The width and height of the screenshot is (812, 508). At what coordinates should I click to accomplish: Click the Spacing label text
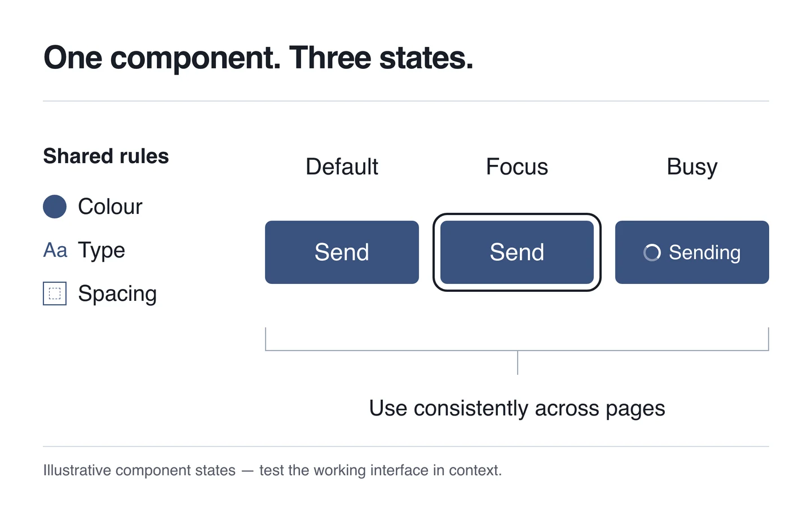pyautogui.click(x=117, y=294)
